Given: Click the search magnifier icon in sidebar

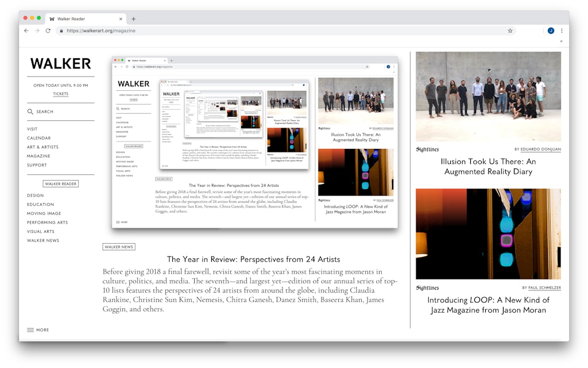Looking at the screenshot, I should tap(30, 112).
